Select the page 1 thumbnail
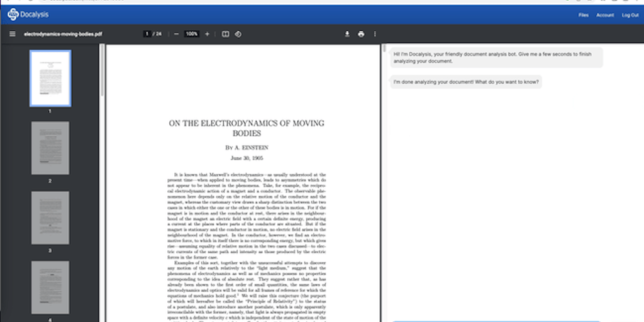Viewport: 644px width, 322px height. coord(50,79)
